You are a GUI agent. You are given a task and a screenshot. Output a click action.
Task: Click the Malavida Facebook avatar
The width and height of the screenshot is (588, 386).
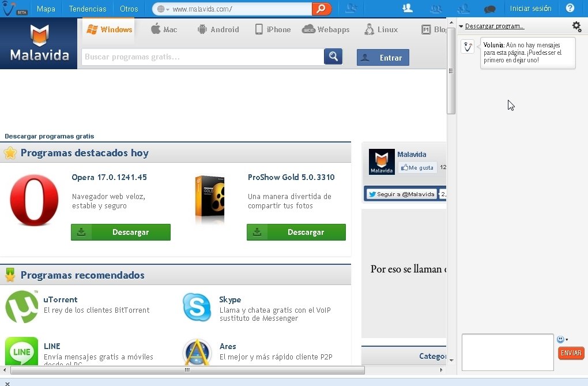coord(382,162)
